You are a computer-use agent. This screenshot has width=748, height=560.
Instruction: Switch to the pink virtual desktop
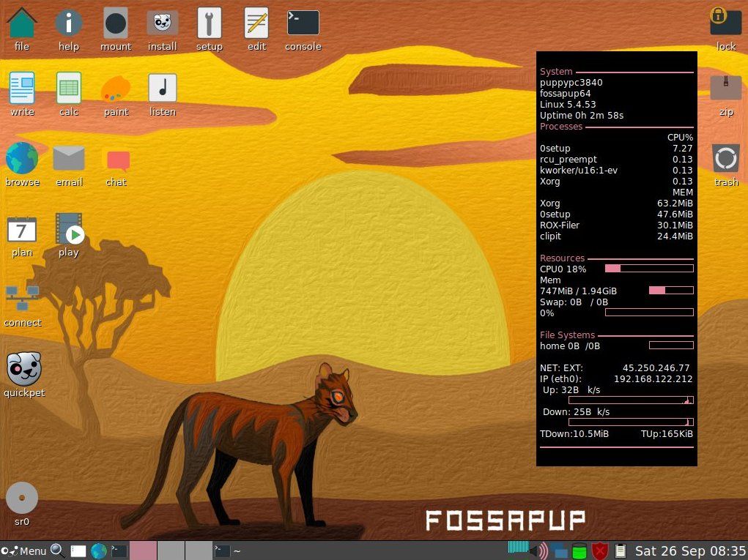click(x=143, y=550)
